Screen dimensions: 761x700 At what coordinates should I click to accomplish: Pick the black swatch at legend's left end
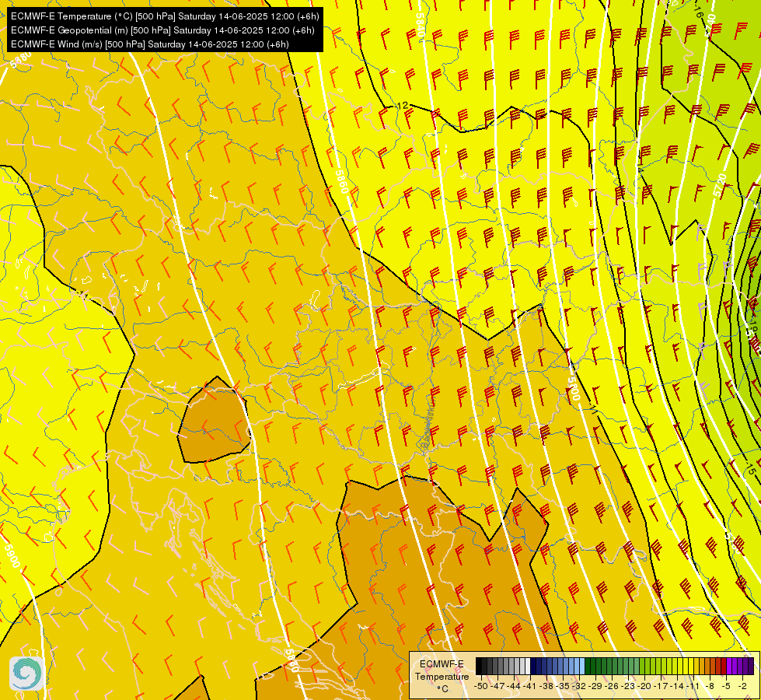tap(479, 667)
